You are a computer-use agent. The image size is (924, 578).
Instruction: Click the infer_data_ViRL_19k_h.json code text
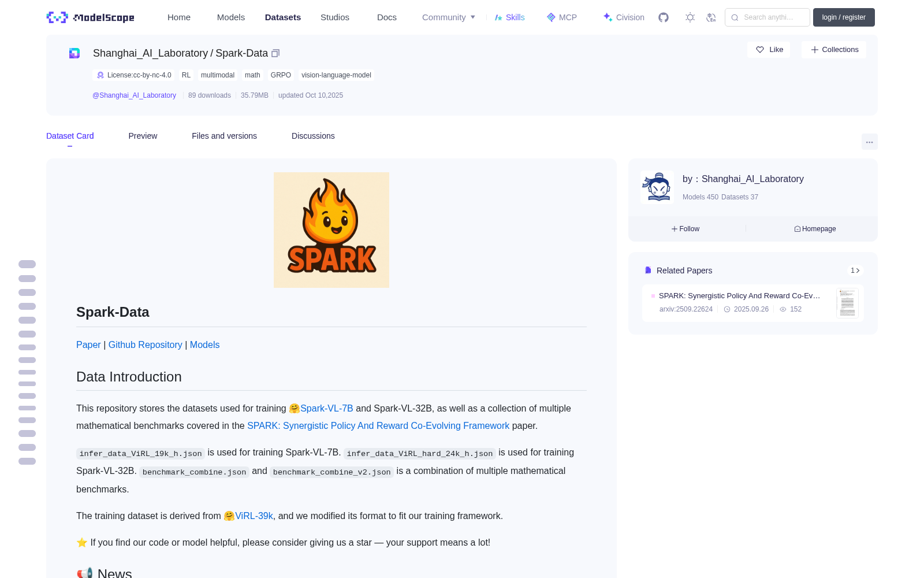pos(141,454)
